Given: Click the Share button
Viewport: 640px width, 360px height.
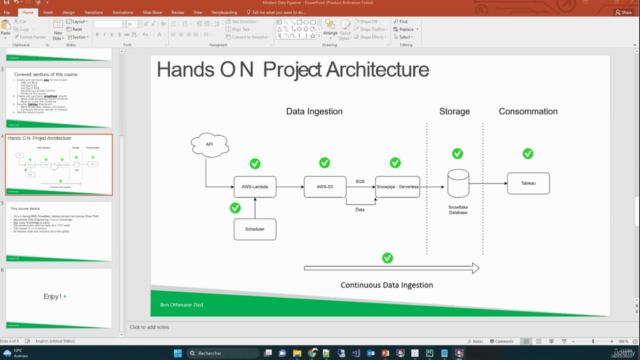Looking at the screenshot, I should point(623,13).
